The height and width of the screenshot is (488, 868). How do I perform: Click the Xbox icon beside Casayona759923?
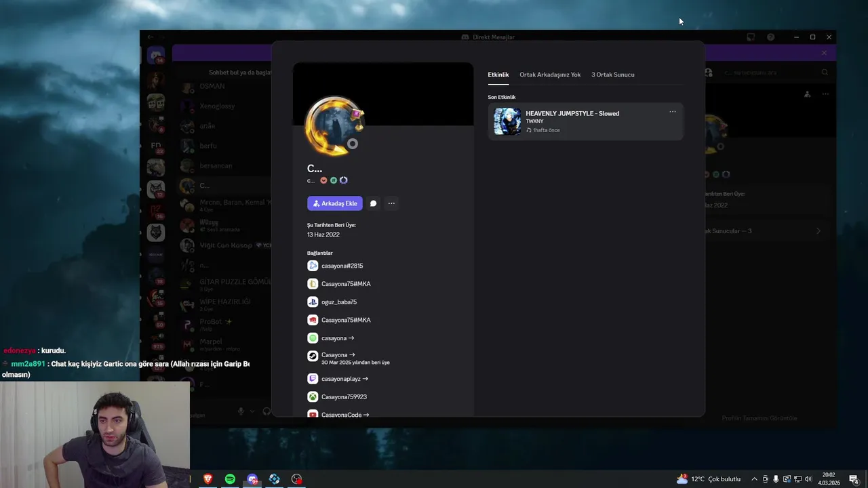[x=313, y=396]
